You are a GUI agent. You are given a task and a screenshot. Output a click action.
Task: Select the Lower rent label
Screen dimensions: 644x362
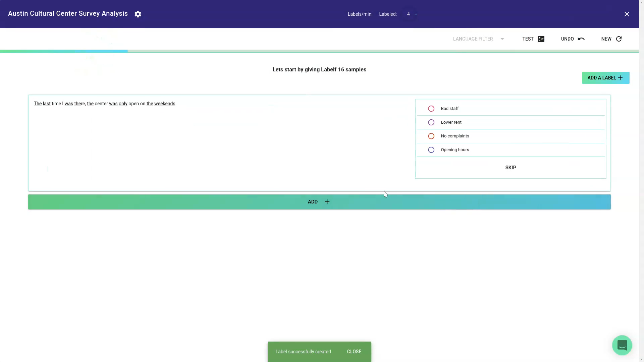[x=431, y=122]
